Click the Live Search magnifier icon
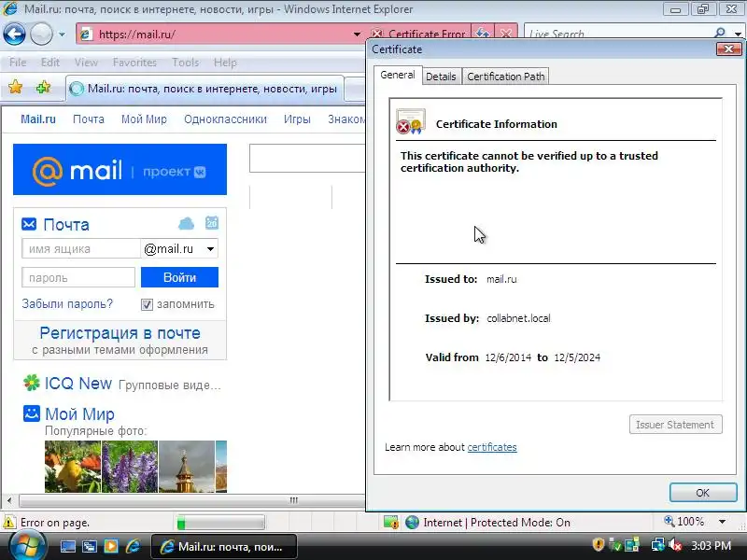 [720, 33]
